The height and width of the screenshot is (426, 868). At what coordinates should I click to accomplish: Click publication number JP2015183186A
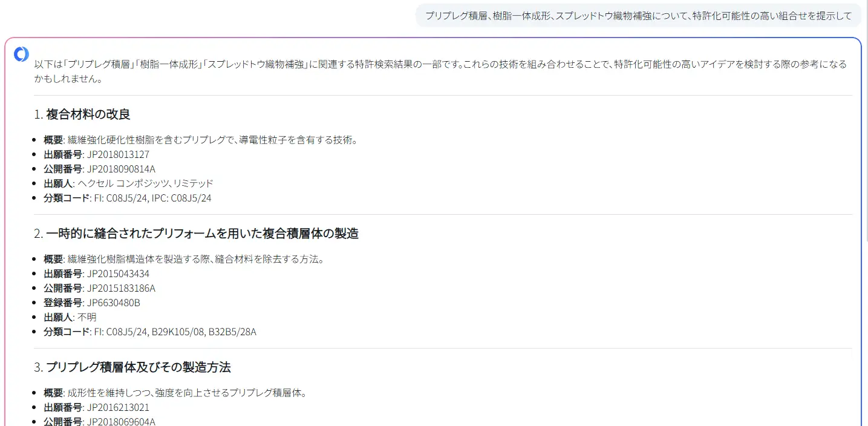[x=120, y=289]
